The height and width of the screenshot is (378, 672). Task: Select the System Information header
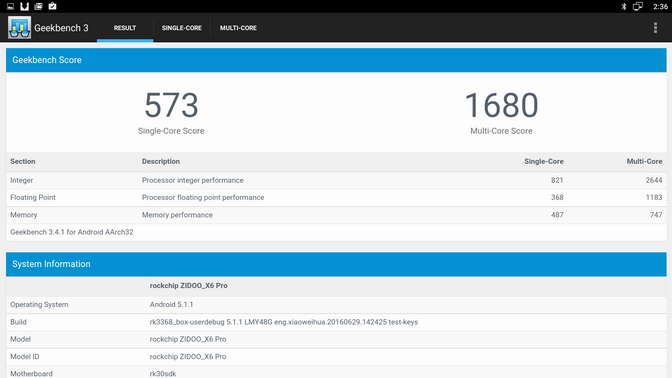336,264
